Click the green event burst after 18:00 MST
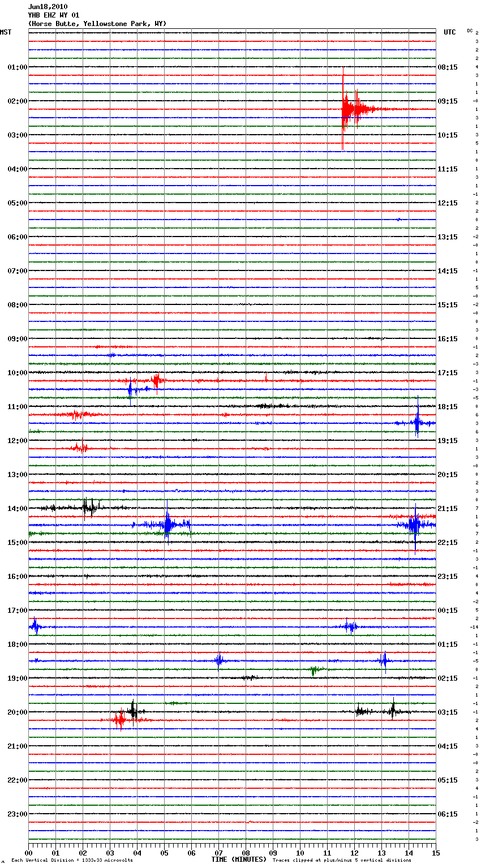 (314, 670)
